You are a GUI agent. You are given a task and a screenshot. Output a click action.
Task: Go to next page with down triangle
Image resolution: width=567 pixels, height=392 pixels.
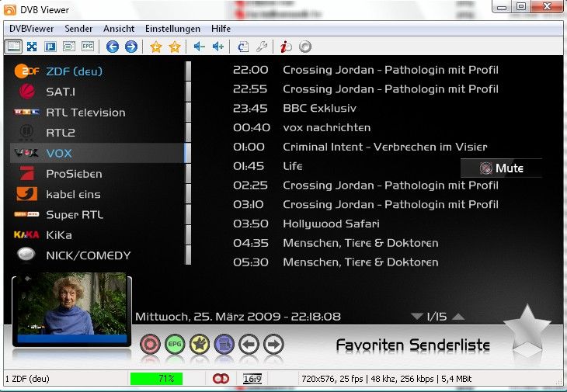pyautogui.click(x=418, y=317)
